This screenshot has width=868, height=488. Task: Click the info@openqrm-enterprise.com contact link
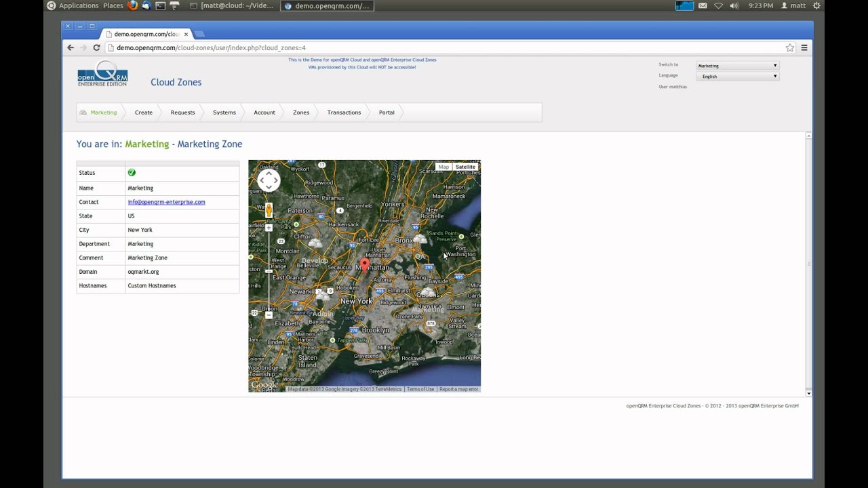click(x=166, y=202)
